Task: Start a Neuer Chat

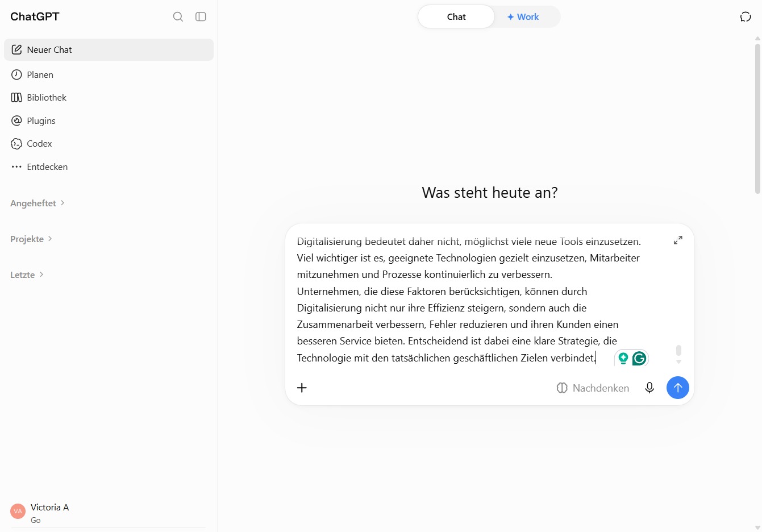Action: pos(109,49)
